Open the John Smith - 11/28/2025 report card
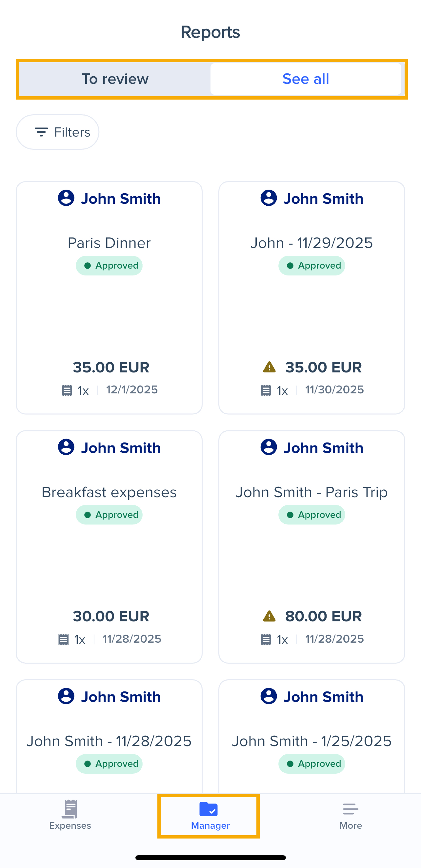The height and width of the screenshot is (868, 421). pos(109,741)
